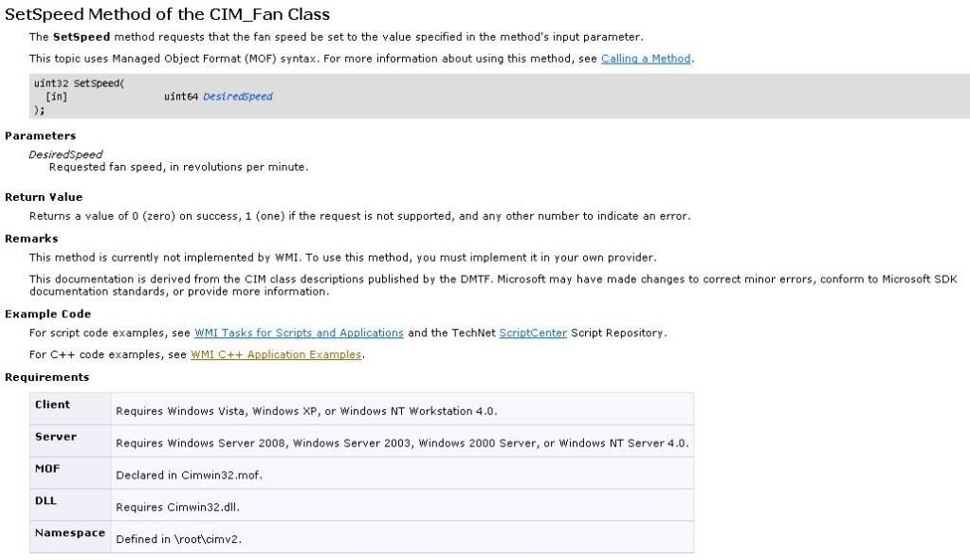
Task: Click the 'Declared in Cimwin32.mof' cell
Action: click(x=403, y=474)
